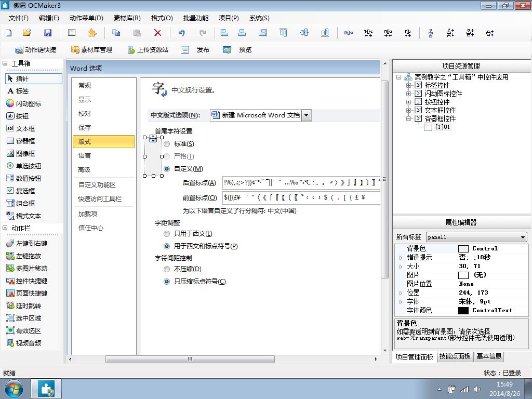This screenshot has height=399, width=532.
Task: Choose the 延时跳转 delayed jump action
Action: [24, 305]
